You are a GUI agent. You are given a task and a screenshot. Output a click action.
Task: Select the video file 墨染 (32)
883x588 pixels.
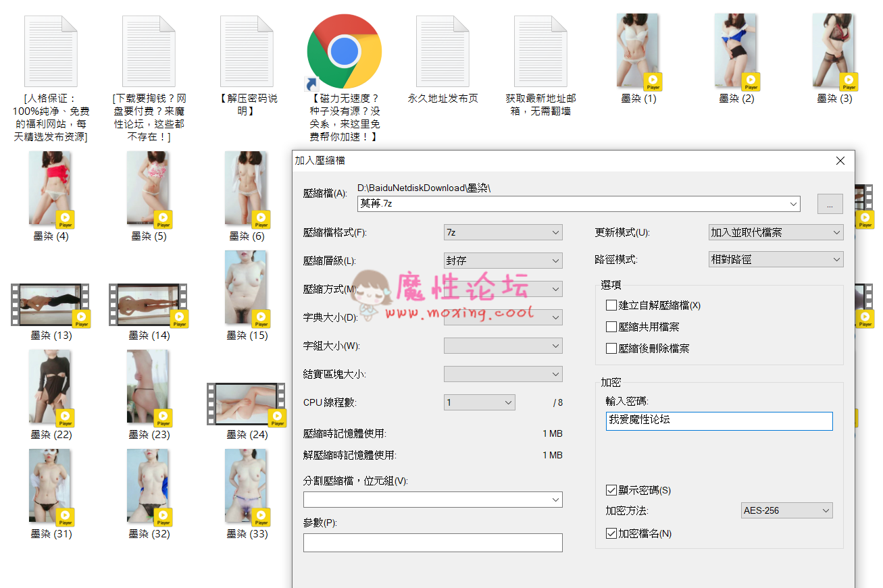click(149, 487)
